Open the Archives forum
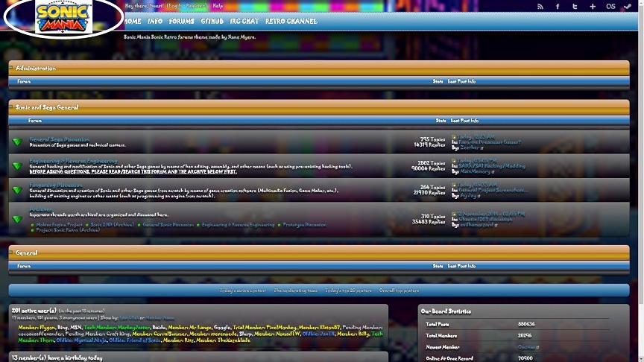Screen dimensions: 644x362 (x=41, y=209)
